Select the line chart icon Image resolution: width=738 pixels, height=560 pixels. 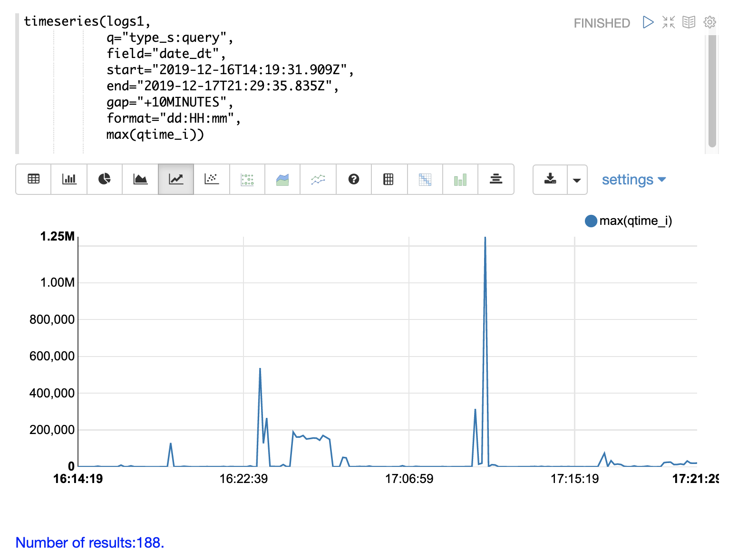tap(176, 179)
